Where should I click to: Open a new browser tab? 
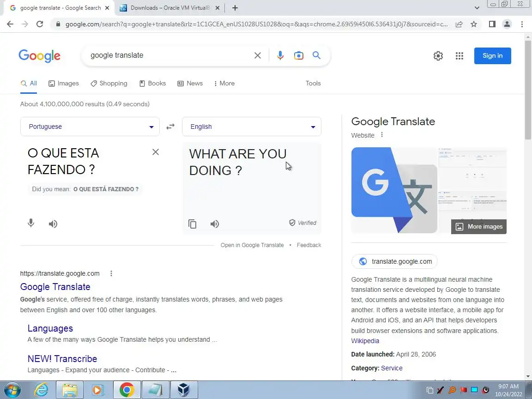235,8
